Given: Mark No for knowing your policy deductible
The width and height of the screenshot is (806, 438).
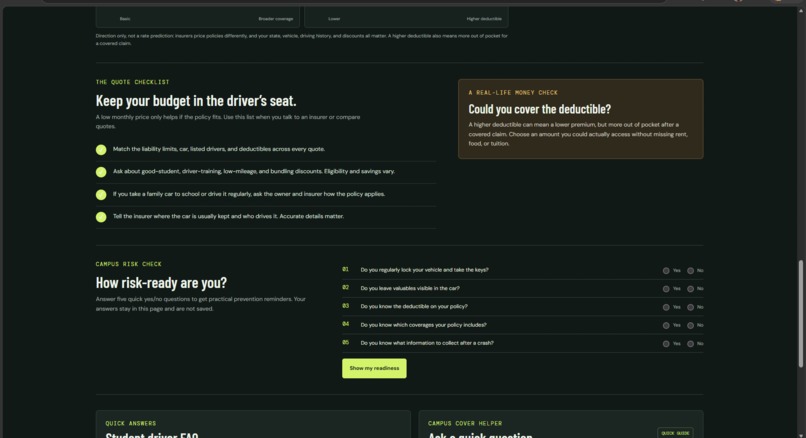Looking at the screenshot, I should coord(690,307).
